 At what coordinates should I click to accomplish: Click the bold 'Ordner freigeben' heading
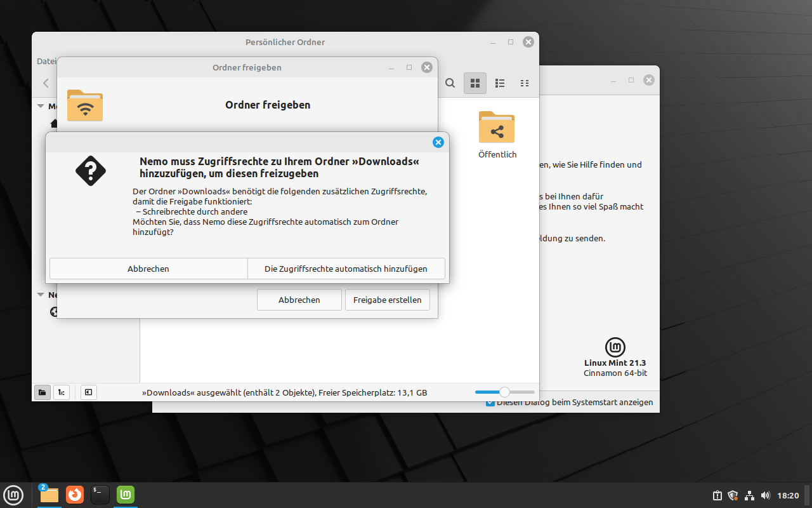(268, 105)
